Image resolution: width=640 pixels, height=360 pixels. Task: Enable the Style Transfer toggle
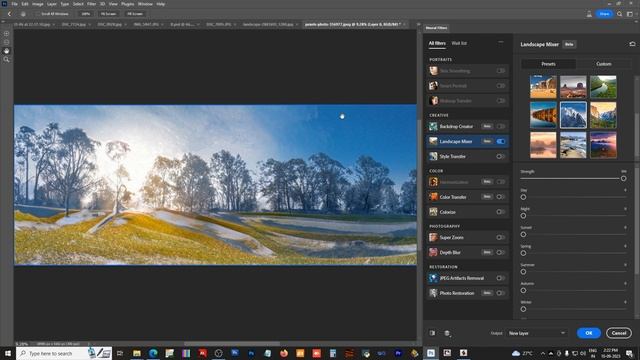[501, 156]
